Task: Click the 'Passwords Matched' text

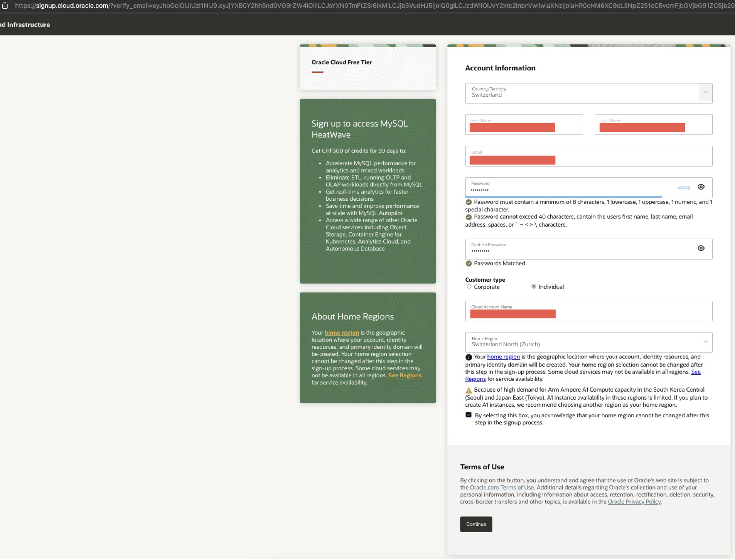Action: click(499, 264)
